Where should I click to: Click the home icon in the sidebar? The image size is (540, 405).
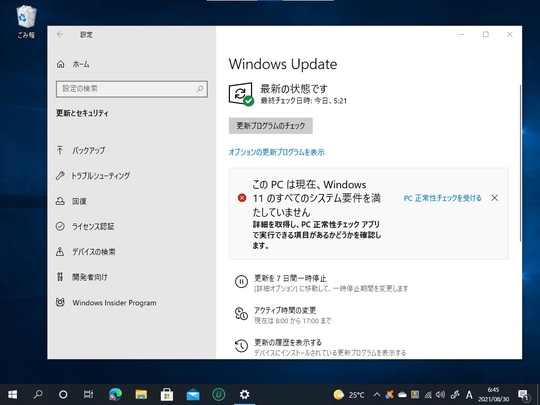[x=61, y=64]
